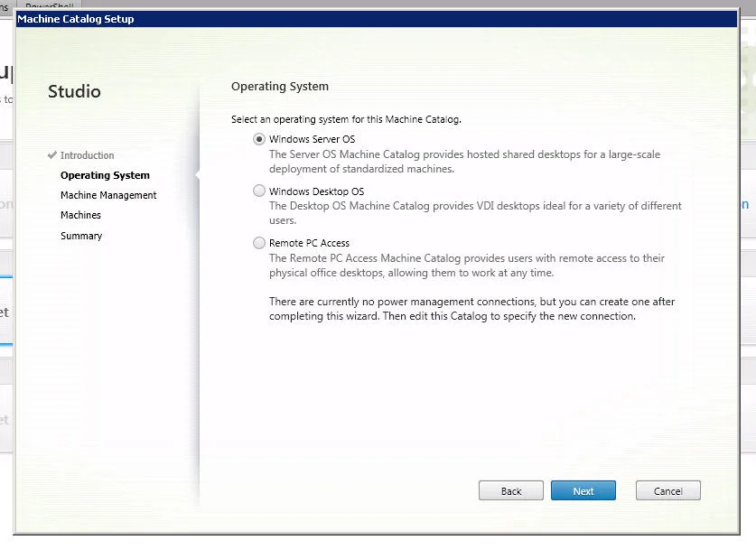Click the Remote PC Access Machine Catalog description
Screen dimensions: 756x550
(x=467, y=266)
